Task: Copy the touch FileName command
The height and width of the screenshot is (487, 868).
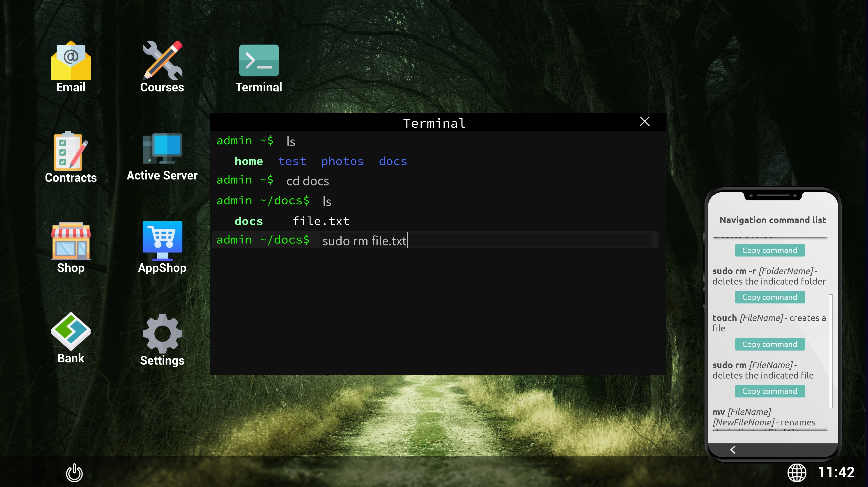Action: (x=770, y=345)
